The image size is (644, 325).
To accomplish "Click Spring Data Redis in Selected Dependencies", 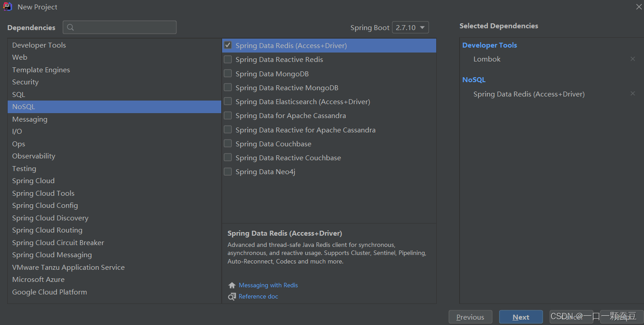I will coord(529,94).
